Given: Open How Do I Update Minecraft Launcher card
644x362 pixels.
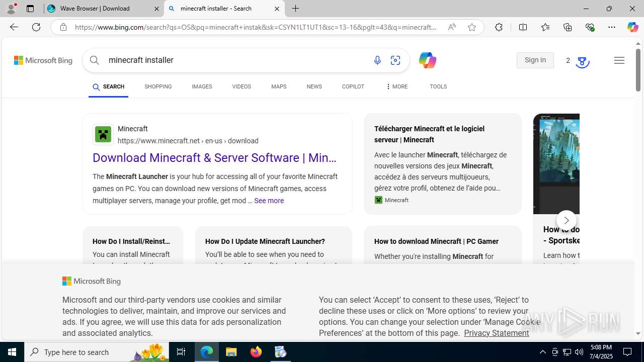Looking at the screenshot, I should point(274,245).
